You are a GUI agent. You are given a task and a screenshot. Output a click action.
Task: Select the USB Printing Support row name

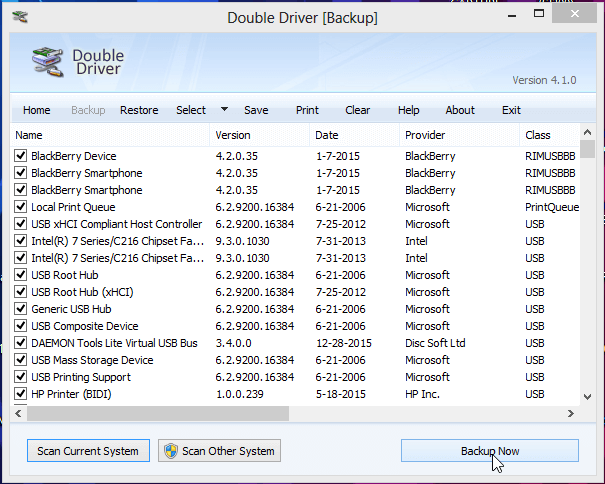pos(81,377)
